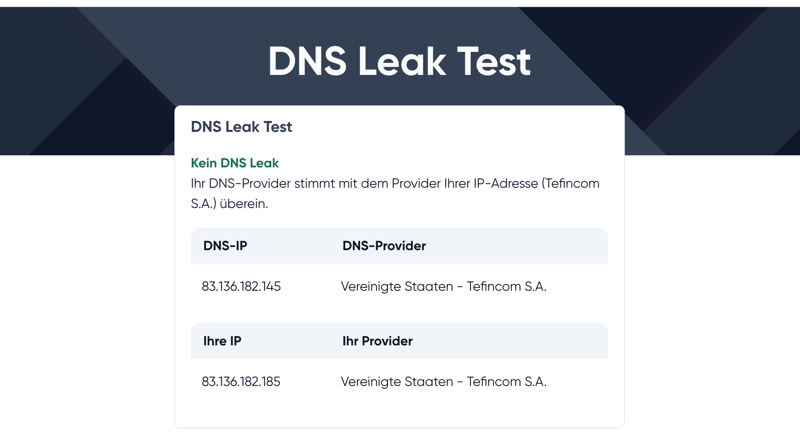Select your IP address 83.136.182.185
The width and height of the screenshot is (800, 448).
click(241, 382)
